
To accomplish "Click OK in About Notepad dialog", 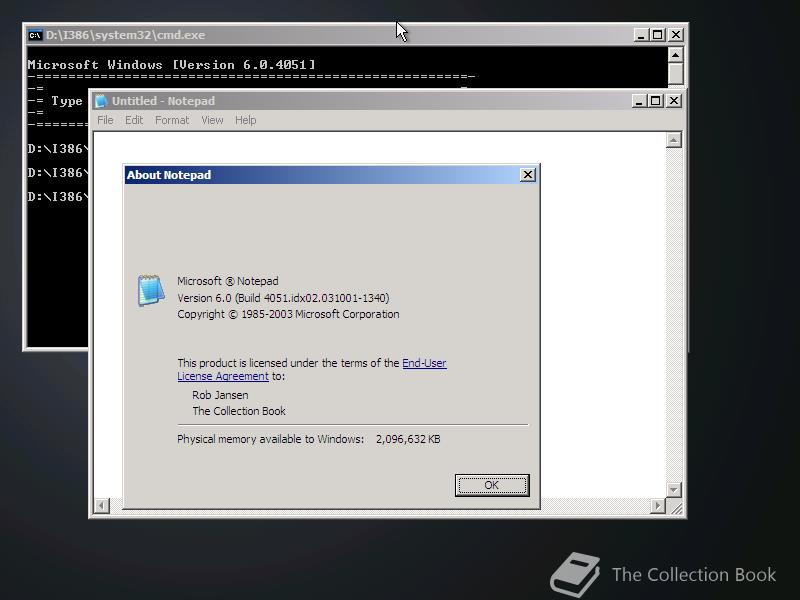I will click(x=492, y=485).
